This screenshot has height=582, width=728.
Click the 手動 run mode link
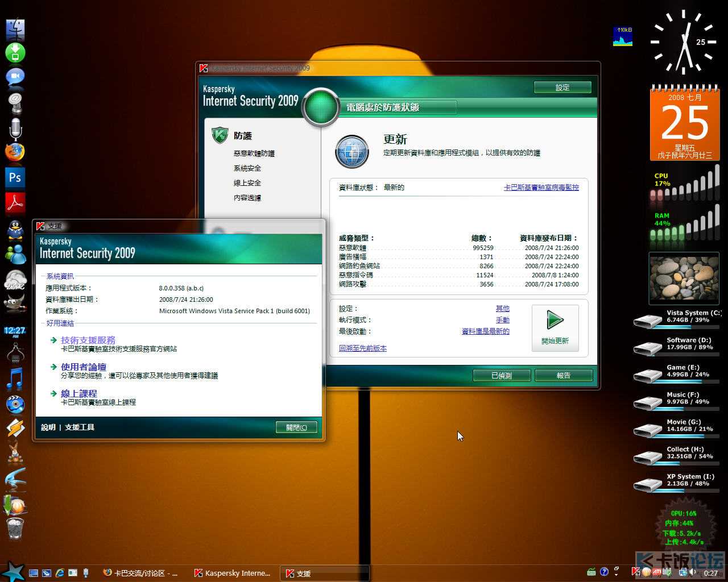503,320
